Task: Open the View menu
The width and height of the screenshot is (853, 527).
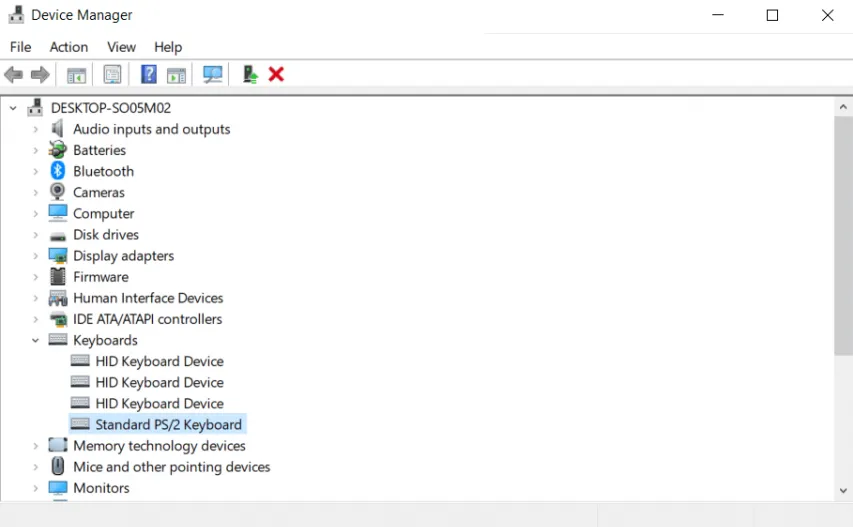Action: pyautogui.click(x=121, y=47)
